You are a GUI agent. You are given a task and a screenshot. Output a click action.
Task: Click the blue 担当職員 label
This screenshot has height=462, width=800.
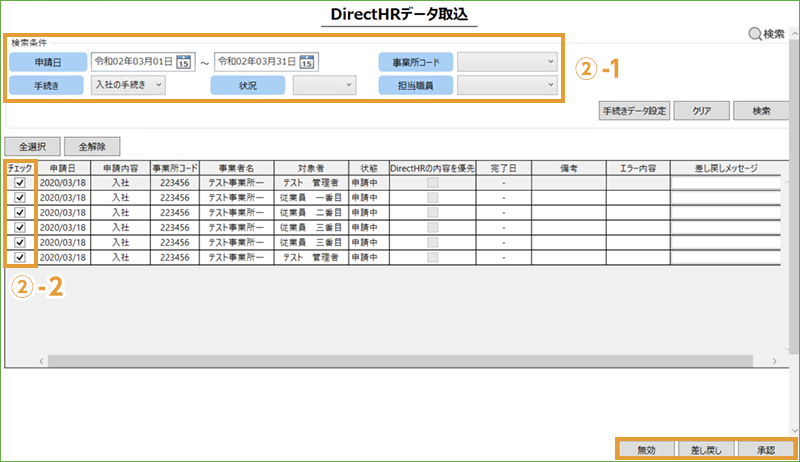tap(416, 85)
